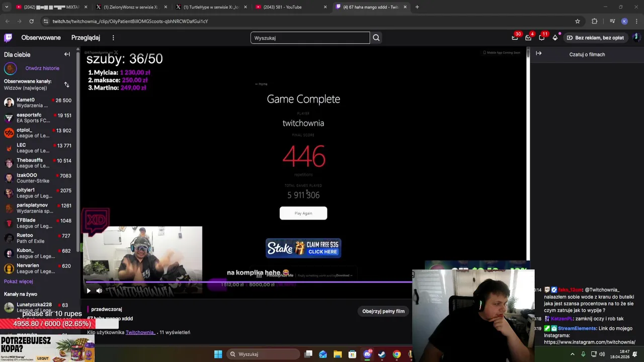
Task: Open otplol_ channel in sidebar
Action: (38, 133)
